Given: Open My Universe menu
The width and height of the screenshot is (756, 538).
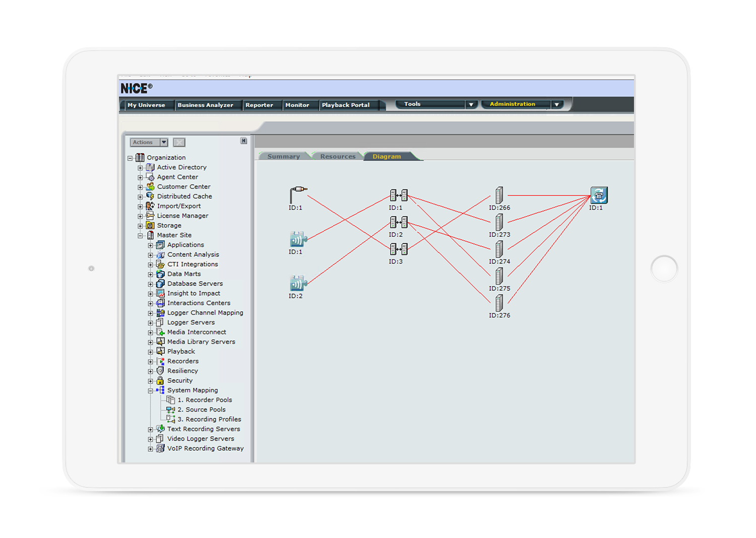Looking at the screenshot, I should (146, 105).
